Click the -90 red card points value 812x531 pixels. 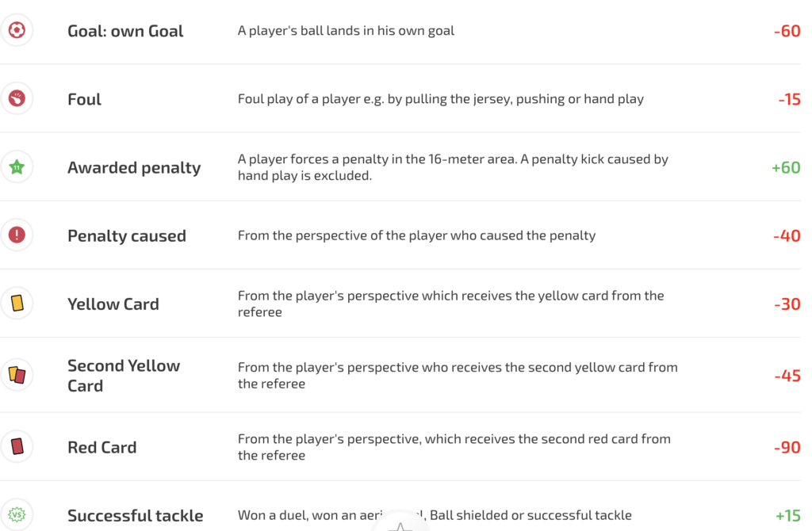click(787, 447)
